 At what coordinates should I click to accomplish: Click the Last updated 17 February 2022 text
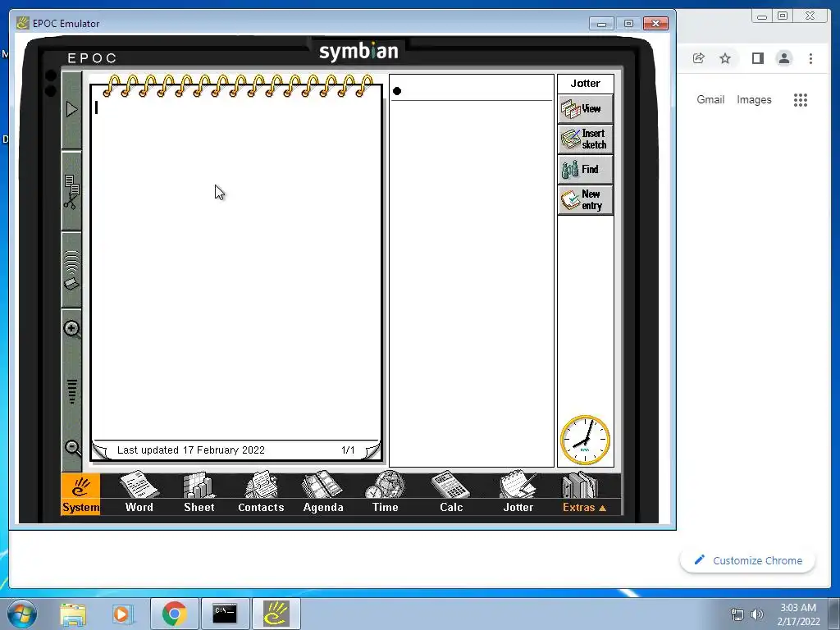coord(190,450)
